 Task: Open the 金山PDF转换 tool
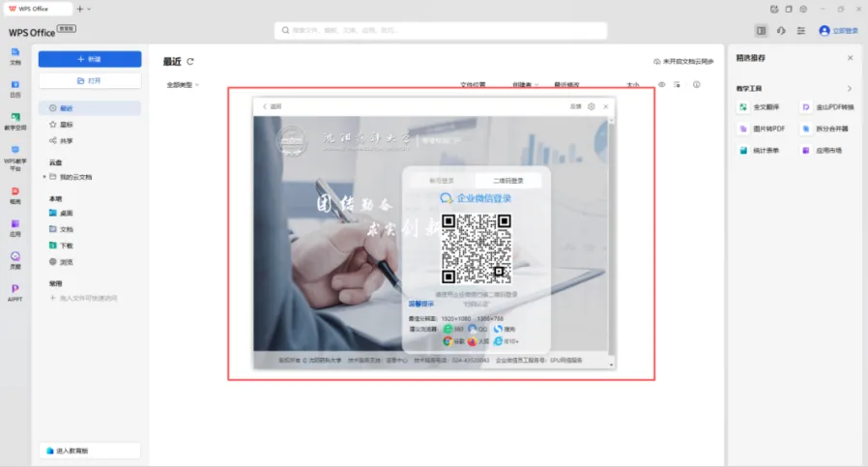[828, 107]
